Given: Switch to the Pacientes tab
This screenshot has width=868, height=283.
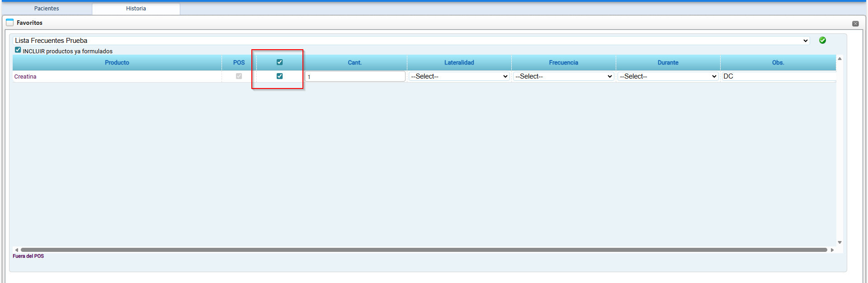Looking at the screenshot, I should [47, 9].
